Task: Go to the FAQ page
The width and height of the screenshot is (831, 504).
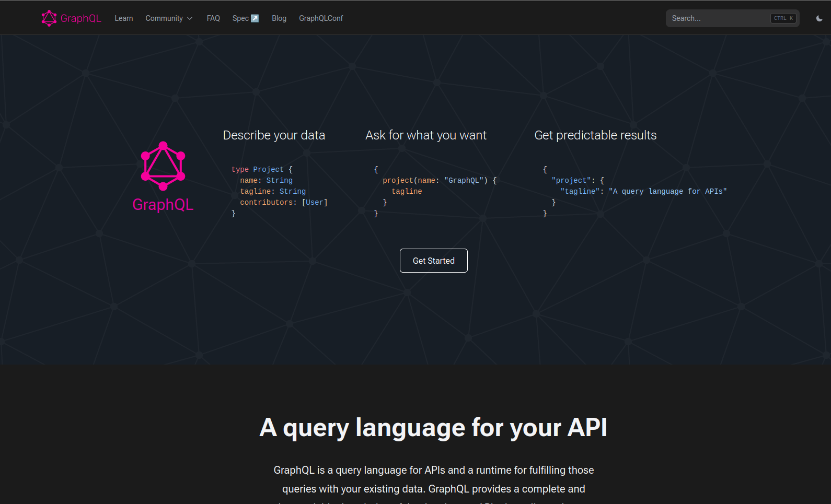Action: (213, 18)
